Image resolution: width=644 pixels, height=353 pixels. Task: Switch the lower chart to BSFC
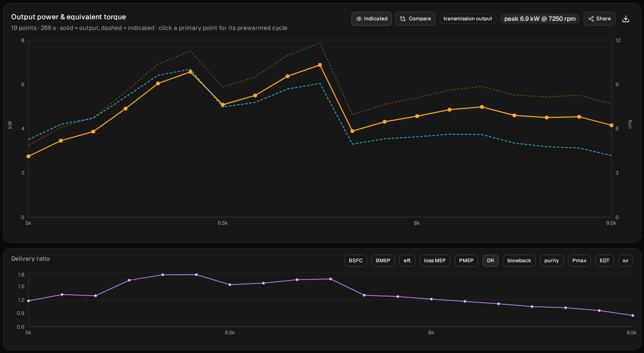[355, 261]
